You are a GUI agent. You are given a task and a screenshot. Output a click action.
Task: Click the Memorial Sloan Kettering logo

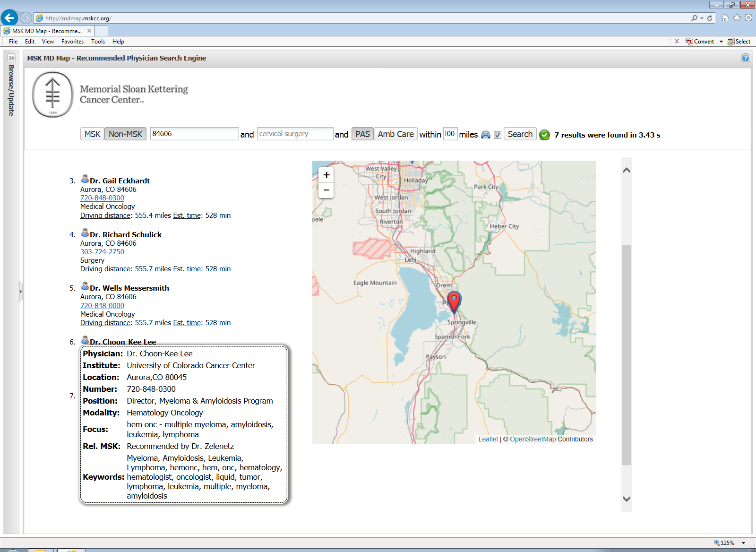111,95
